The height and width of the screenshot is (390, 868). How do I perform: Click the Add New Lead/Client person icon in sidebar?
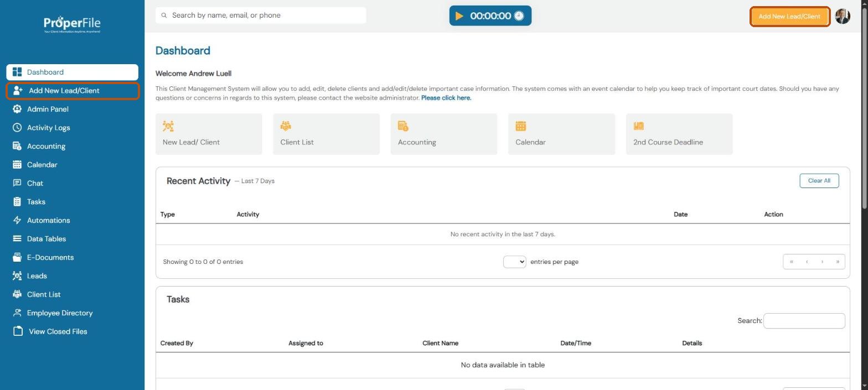(18, 90)
